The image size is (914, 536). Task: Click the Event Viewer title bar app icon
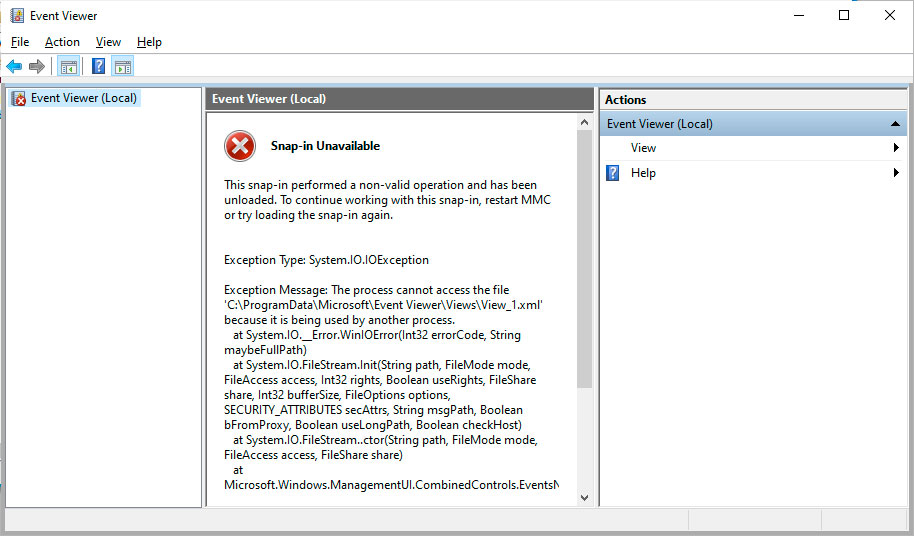click(17, 16)
